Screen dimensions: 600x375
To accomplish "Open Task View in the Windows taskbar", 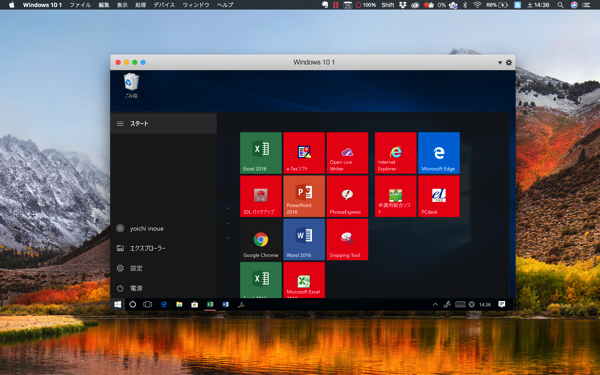I will [x=147, y=304].
